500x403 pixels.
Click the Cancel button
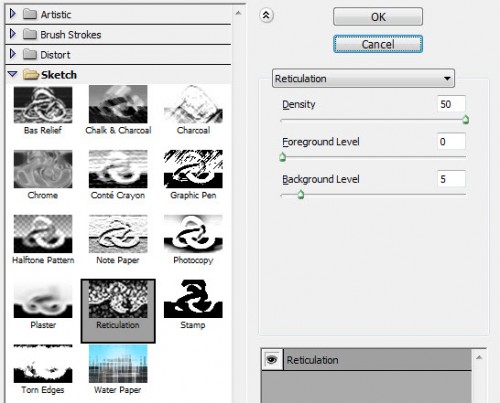pos(378,44)
